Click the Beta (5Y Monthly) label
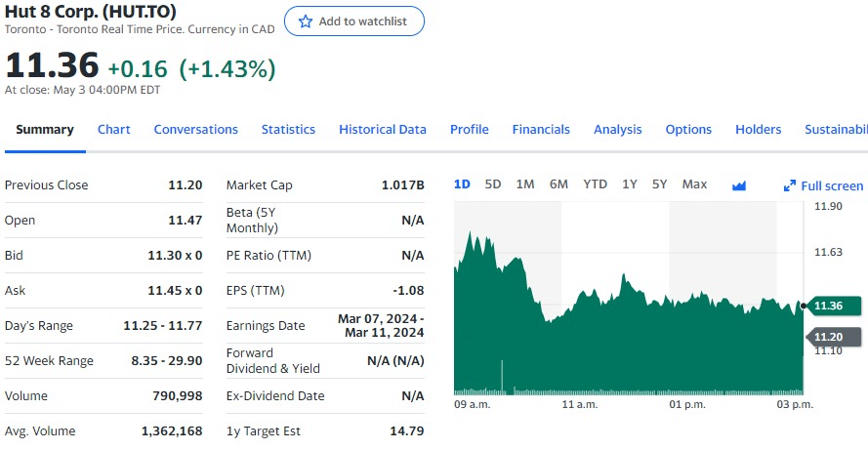The height and width of the screenshot is (450, 868). coord(253,221)
